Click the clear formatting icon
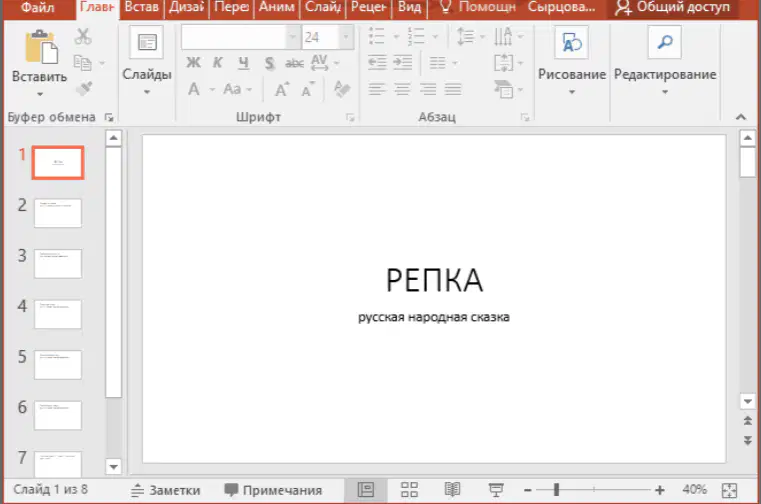 342,89
